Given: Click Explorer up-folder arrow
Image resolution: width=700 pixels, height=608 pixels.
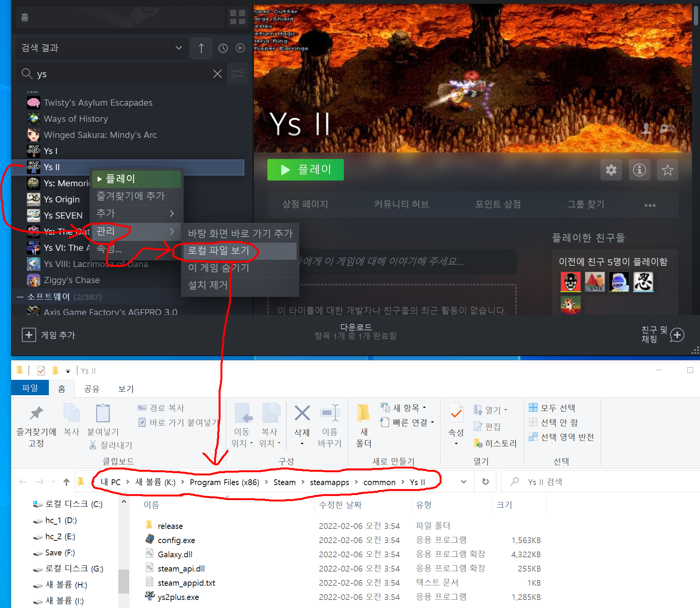Looking at the screenshot, I should click(66, 482).
